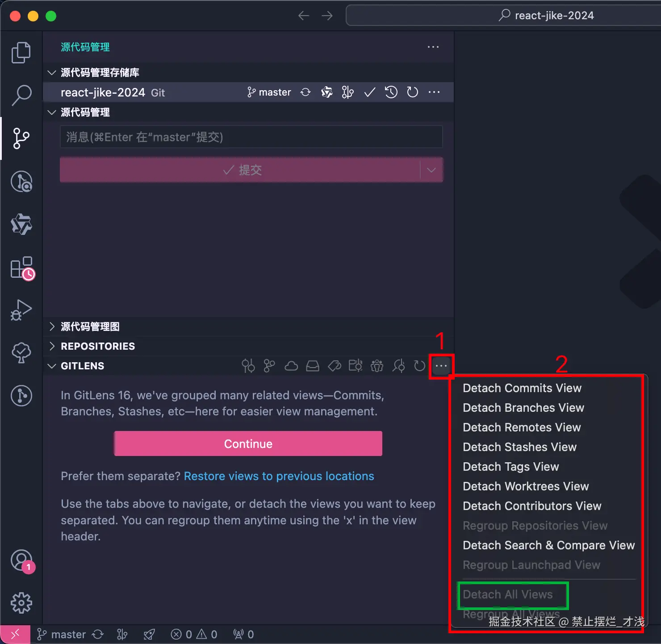Open the Search view in activity bar

21,95
